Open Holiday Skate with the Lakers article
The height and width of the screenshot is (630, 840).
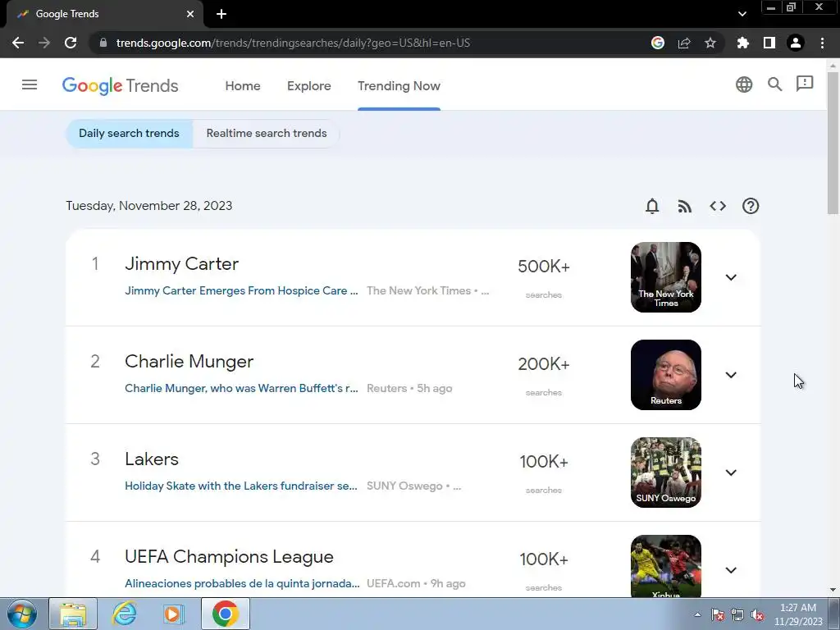(x=241, y=486)
